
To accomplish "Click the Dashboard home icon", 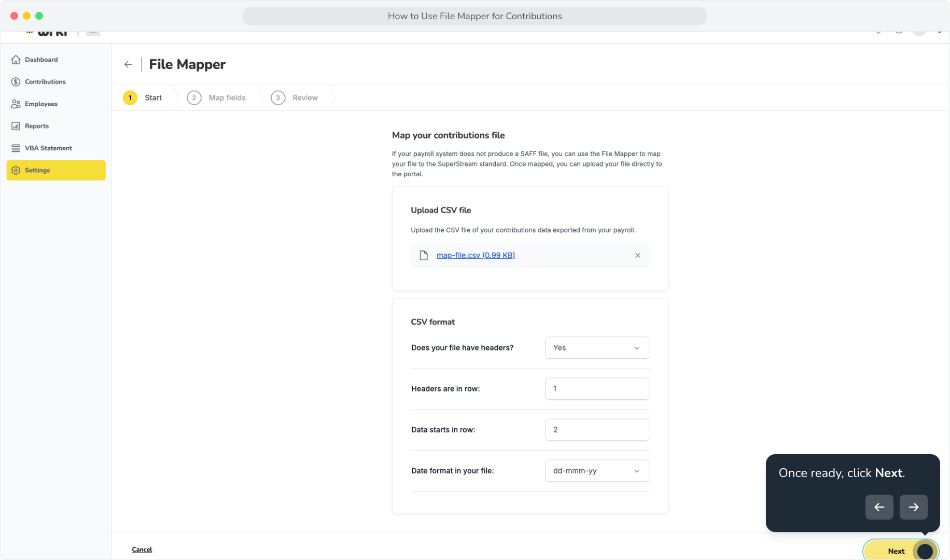I will [x=16, y=60].
